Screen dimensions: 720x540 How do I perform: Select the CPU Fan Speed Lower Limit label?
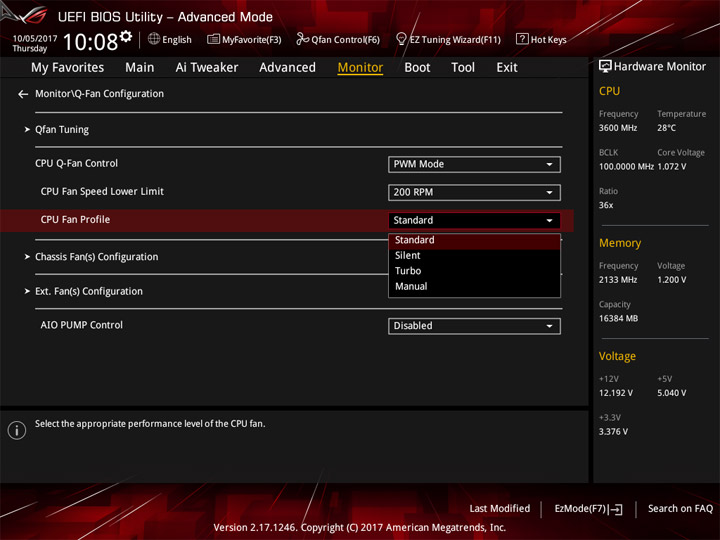[x=102, y=191]
